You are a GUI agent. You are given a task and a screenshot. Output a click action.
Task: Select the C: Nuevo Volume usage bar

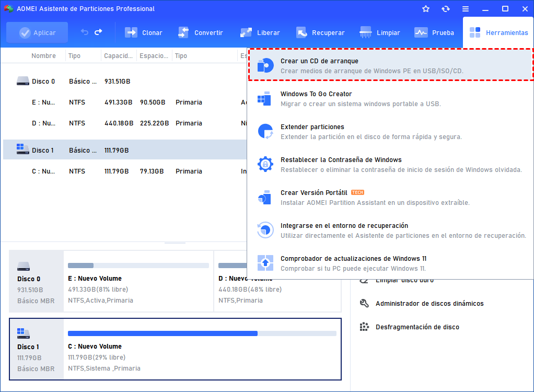click(202, 333)
